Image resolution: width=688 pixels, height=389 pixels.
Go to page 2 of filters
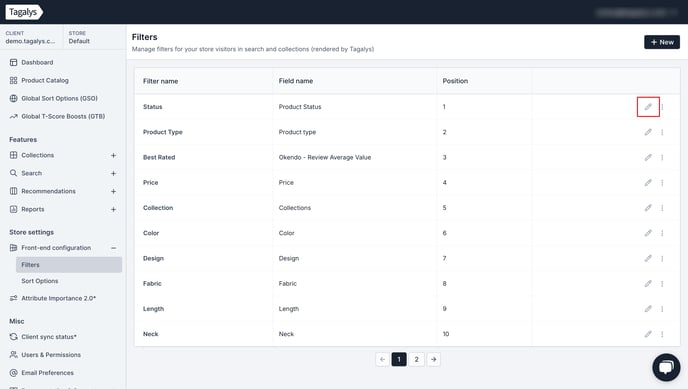416,360
